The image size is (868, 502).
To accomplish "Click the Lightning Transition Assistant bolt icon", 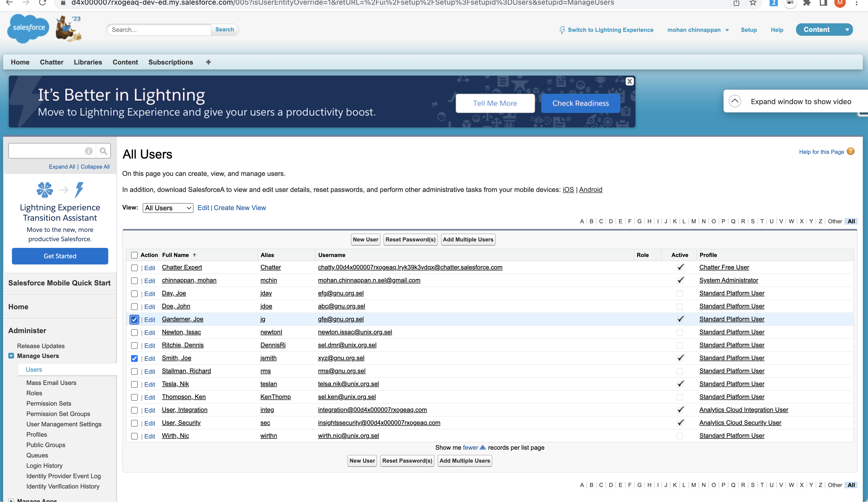I will point(79,190).
